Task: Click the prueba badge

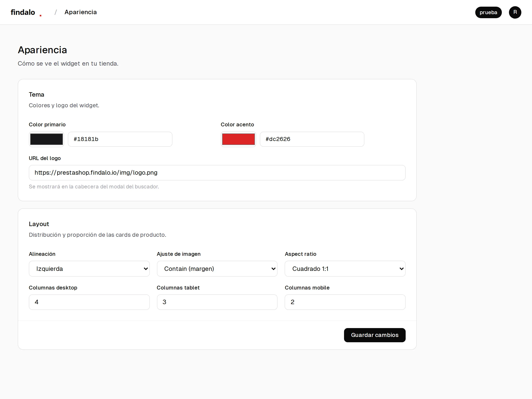Action: pos(488,12)
